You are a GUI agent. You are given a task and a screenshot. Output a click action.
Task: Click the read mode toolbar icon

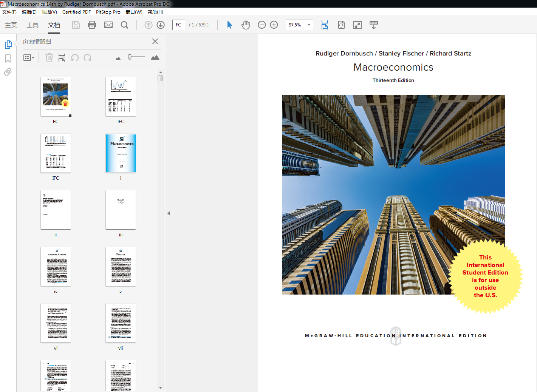pyautogui.click(x=374, y=25)
